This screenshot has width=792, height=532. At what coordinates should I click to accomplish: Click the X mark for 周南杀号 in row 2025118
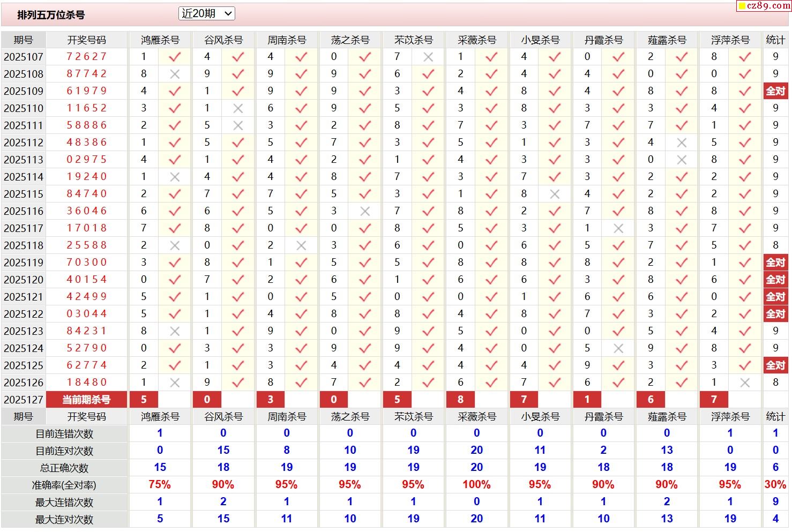pyautogui.click(x=301, y=245)
